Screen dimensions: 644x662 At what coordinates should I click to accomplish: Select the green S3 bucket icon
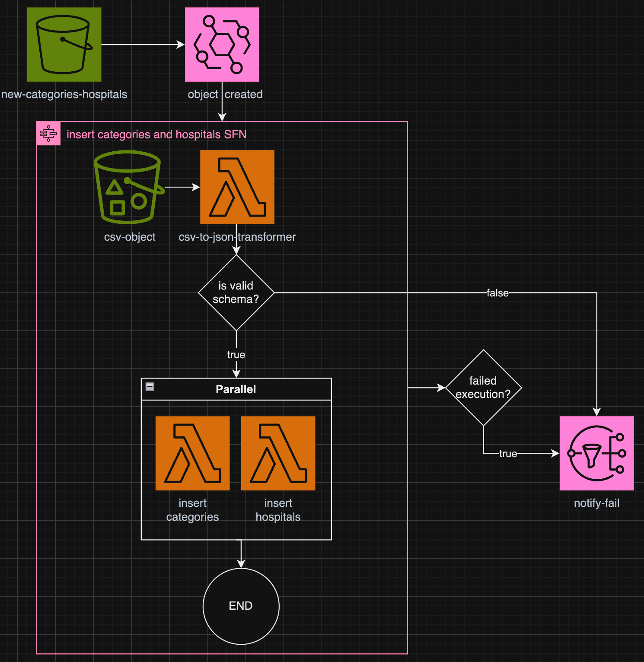click(64, 45)
